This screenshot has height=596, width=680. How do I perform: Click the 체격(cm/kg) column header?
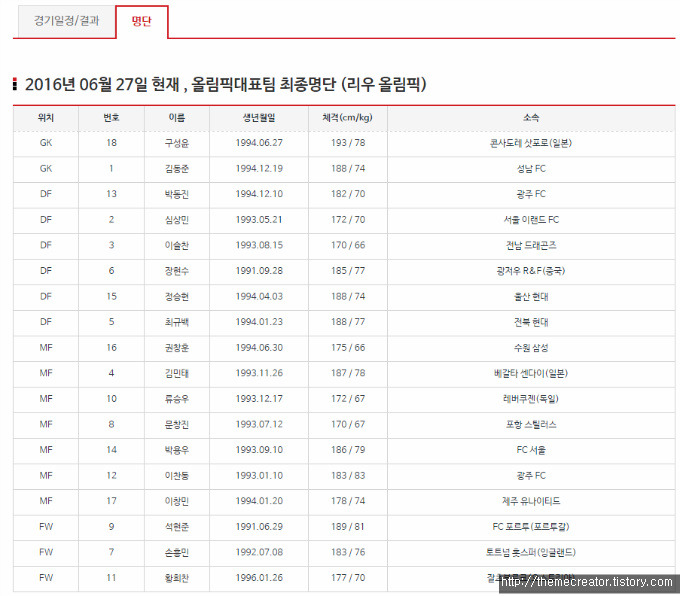348,118
